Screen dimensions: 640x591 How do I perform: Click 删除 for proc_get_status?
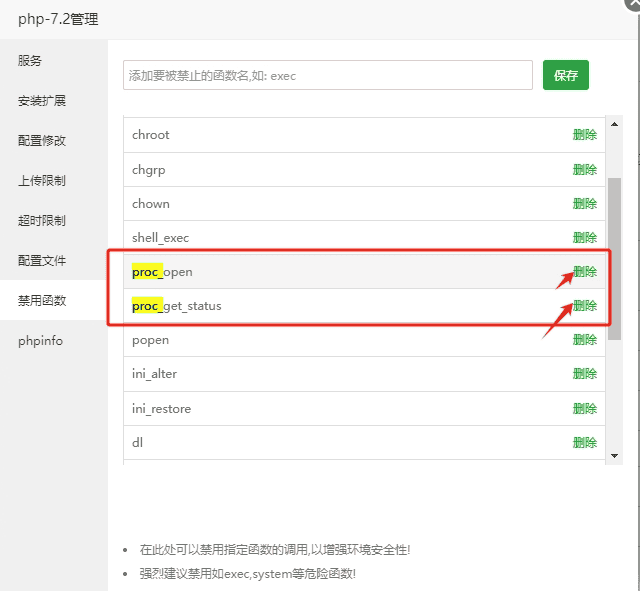[x=585, y=306]
